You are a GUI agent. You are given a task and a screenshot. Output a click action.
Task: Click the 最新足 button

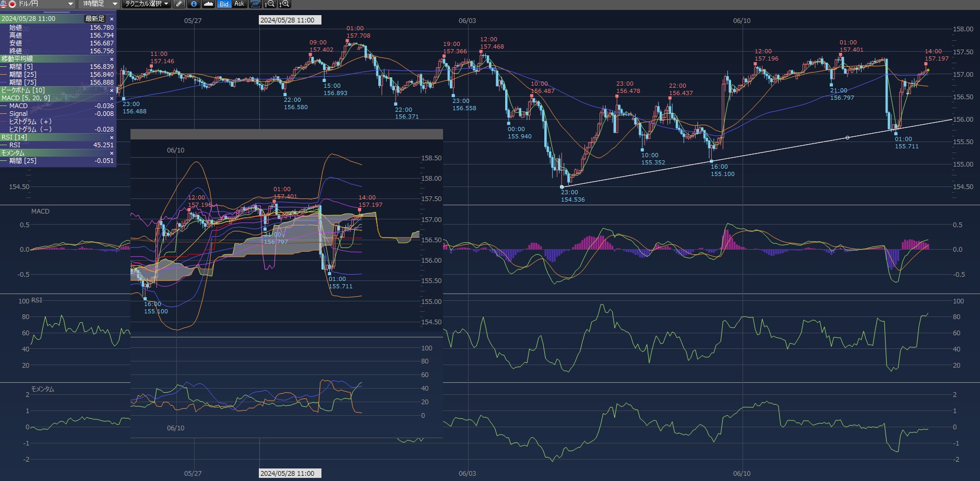(95, 19)
